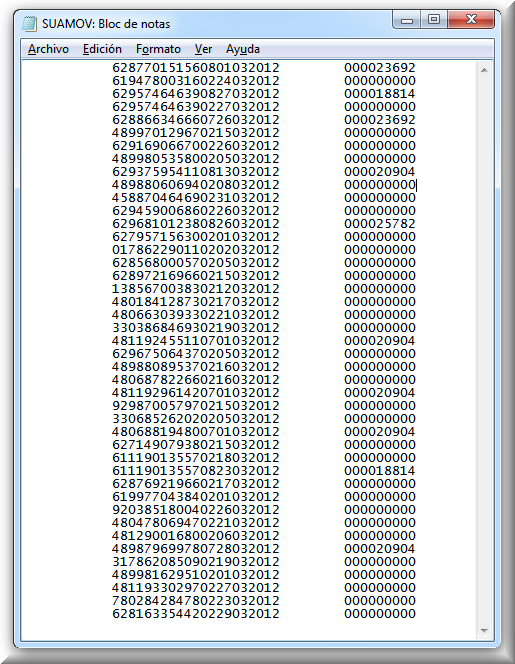Open the Archivo menu
The height and width of the screenshot is (664, 515).
click(x=48, y=50)
